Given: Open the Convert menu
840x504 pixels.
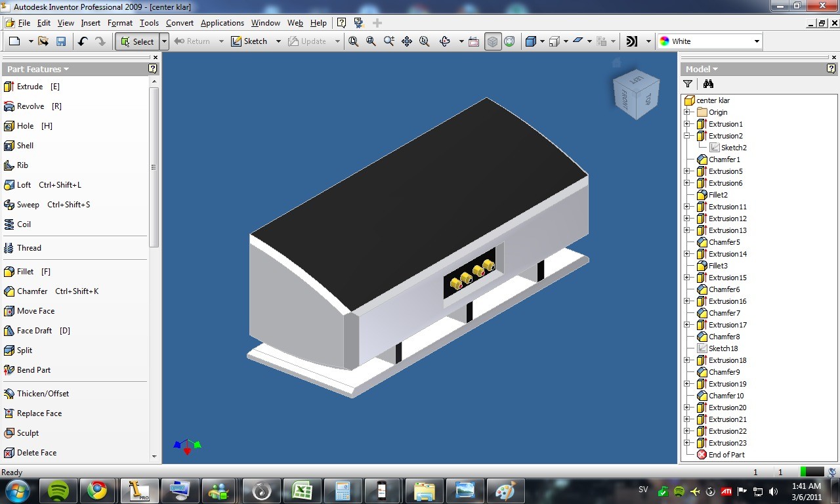Looking at the screenshot, I should 180,23.
